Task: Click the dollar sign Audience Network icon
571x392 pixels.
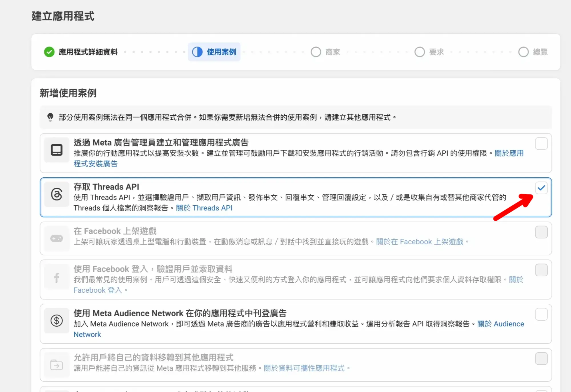Action: point(57,321)
